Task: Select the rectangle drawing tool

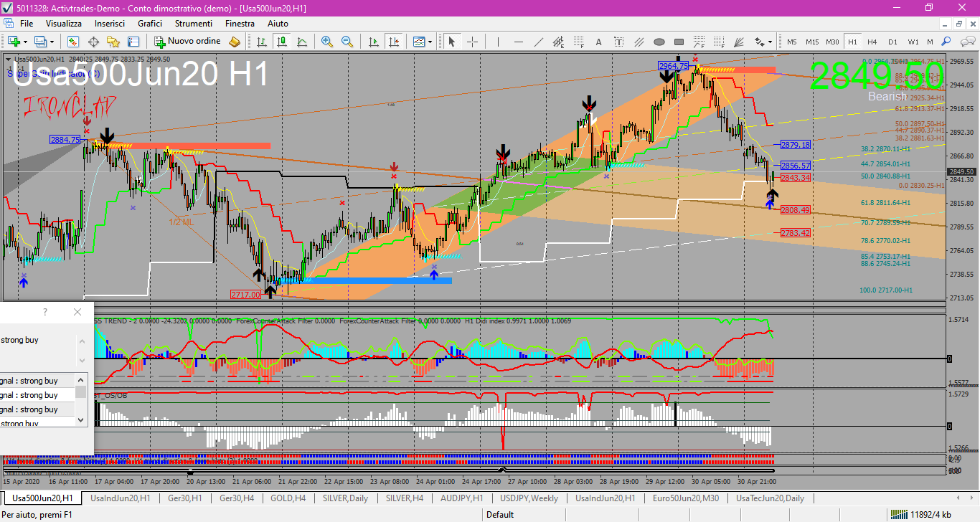Action: [x=679, y=42]
